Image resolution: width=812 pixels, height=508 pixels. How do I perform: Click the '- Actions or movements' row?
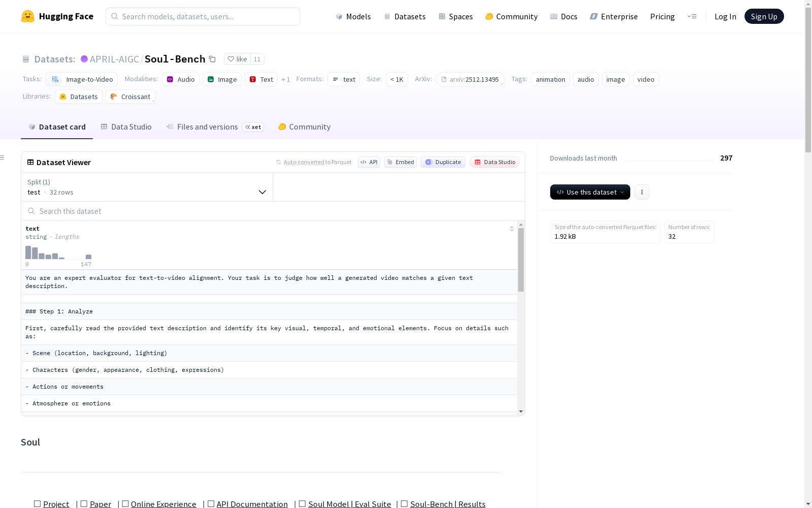269,387
